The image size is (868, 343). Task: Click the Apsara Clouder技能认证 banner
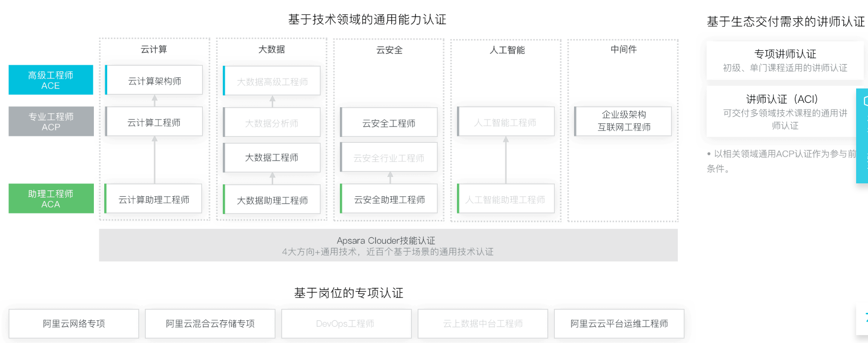pyautogui.click(x=388, y=245)
